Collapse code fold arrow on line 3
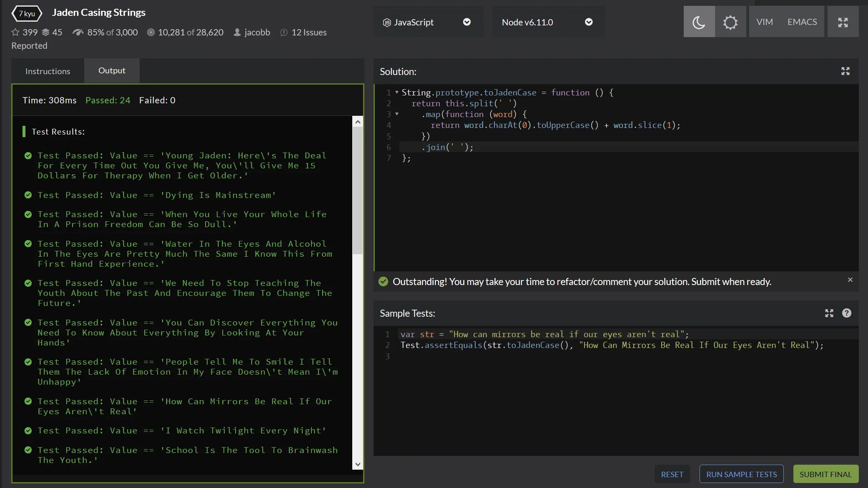The image size is (868, 488). click(397, 114)
